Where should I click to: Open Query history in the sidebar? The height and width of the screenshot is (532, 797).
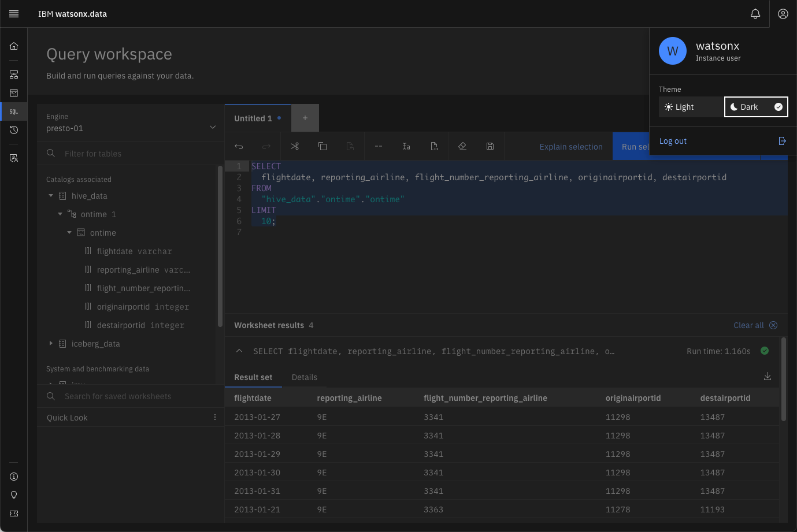click(14, 130)
